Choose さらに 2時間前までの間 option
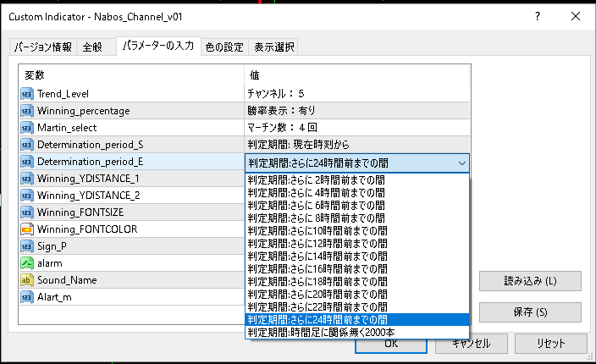The width and height of the screenshot is (596, 364). 357,180
